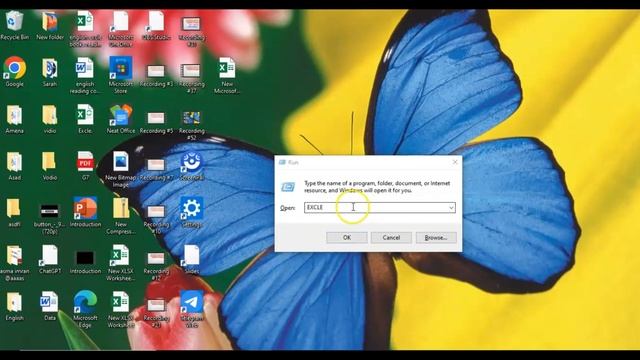Select the button_-_9 (720p) video file
Viewport: 640px width, 360px height.
coord(50,219)
